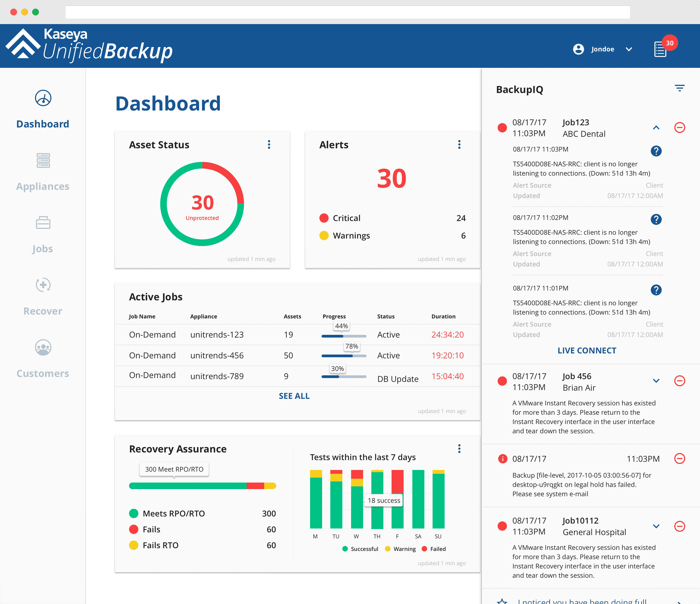This screenshot has height=604, width=700.
Task: Dismiss the Job10112 General Hospital alert
Action: [679, 526]
